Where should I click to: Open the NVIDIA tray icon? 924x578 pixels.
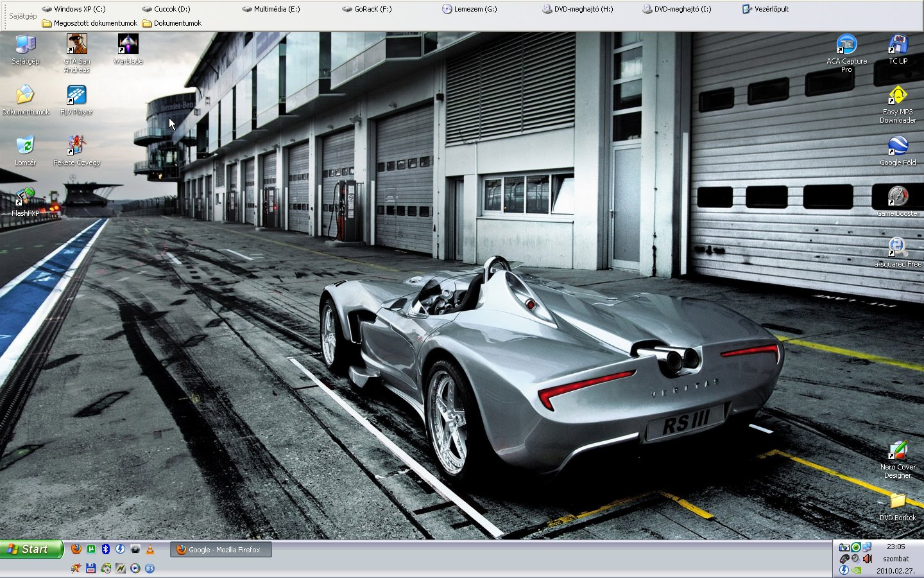(856, 570)
